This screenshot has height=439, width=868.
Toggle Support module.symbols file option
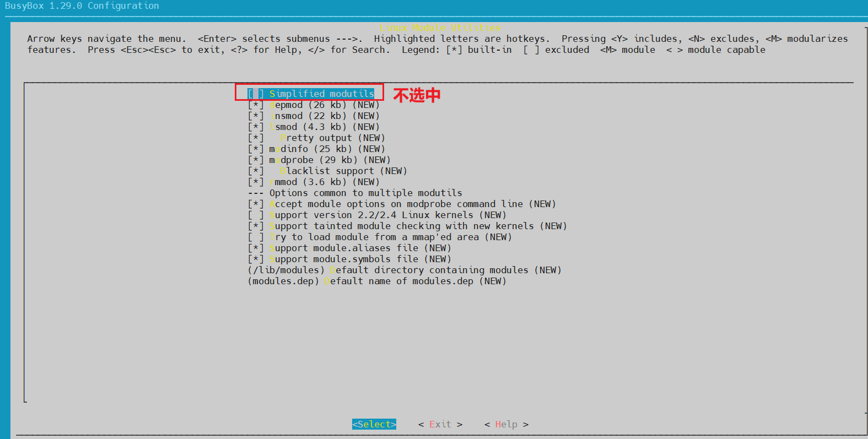tap(349, 259)
